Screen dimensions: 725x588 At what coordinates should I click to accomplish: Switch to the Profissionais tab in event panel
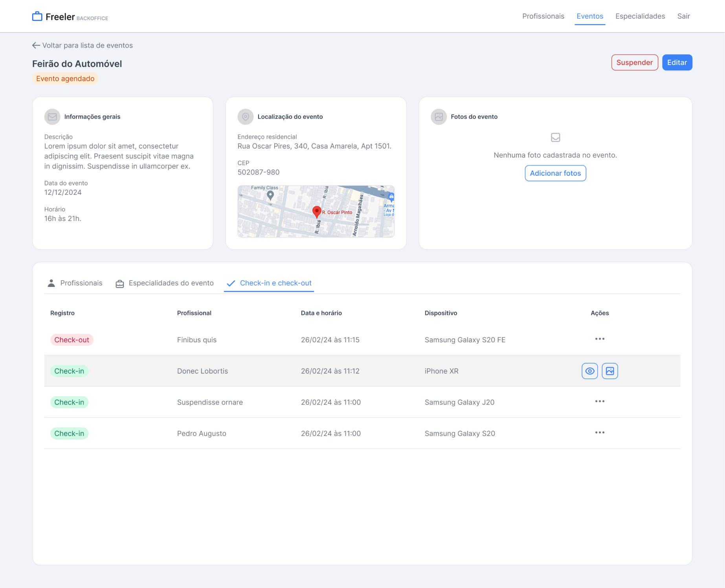pos(75,283)
